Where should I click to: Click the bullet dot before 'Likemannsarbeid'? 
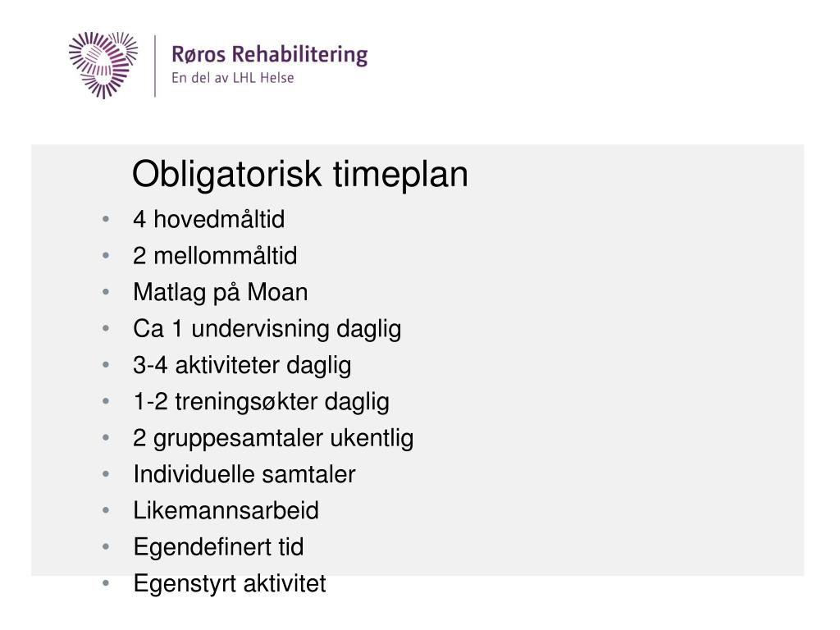(x=106, y=510)
